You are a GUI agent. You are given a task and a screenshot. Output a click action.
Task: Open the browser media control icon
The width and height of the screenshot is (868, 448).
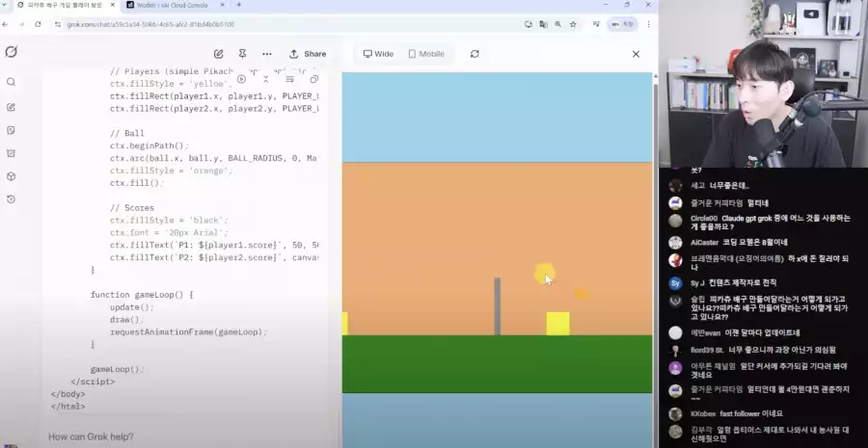596,24
